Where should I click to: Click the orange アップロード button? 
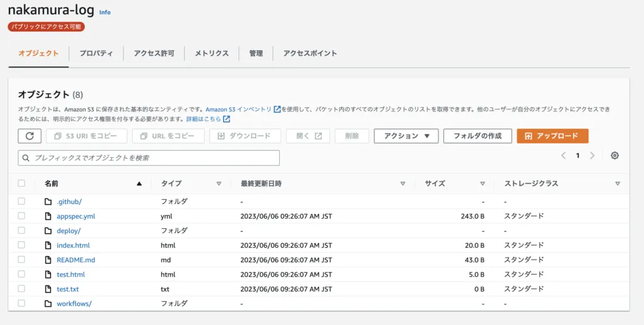[x=552, y=136]
